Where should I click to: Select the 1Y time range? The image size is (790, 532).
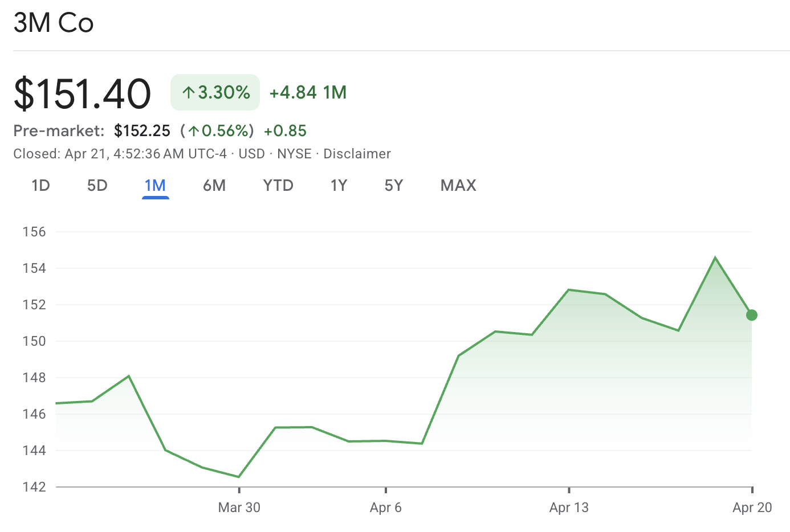[339, 186]
